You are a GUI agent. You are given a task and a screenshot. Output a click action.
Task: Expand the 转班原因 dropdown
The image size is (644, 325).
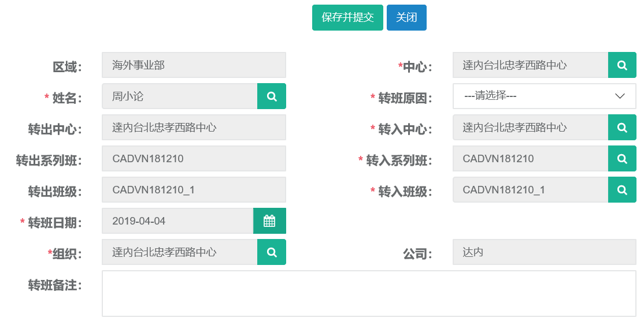(x=544, y=96)
